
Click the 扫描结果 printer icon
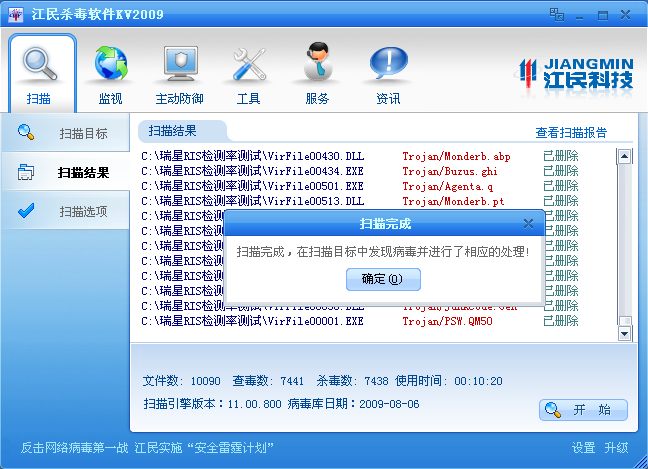(26, 172)
